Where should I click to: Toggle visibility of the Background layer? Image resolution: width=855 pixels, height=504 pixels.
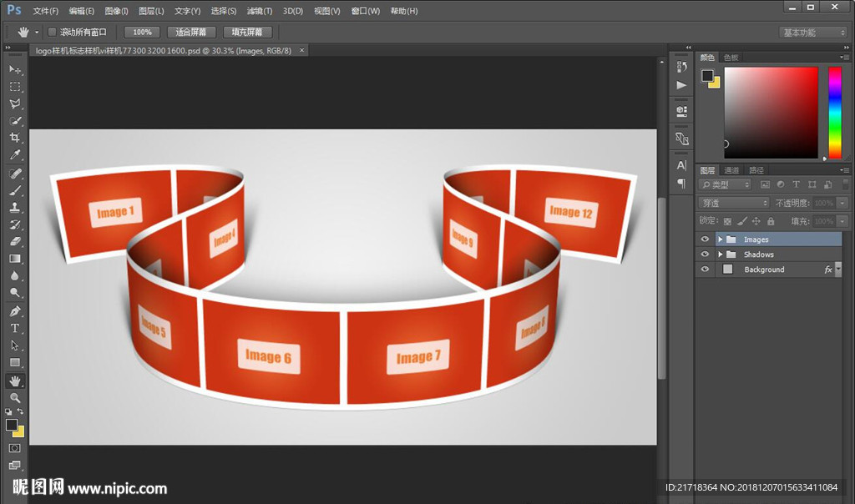coord(706,270)
